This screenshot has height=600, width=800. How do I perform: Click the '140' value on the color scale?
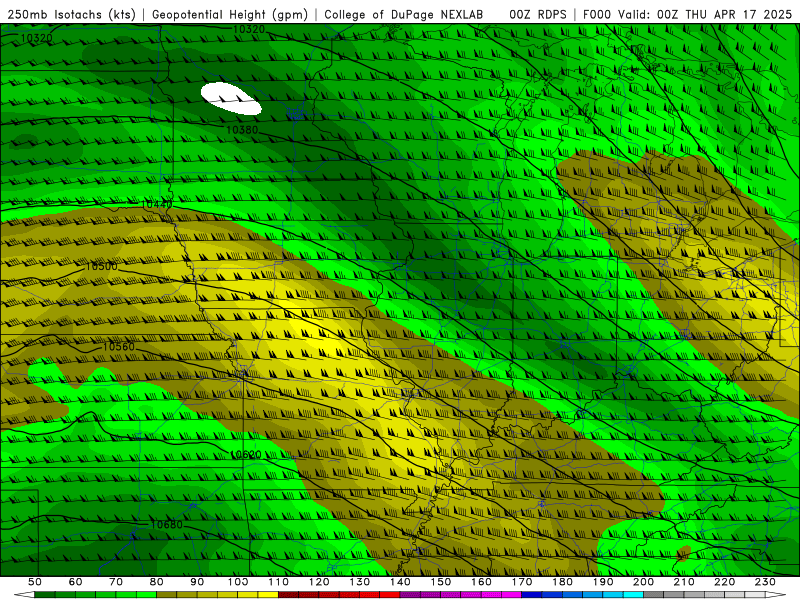pos(401,582)
